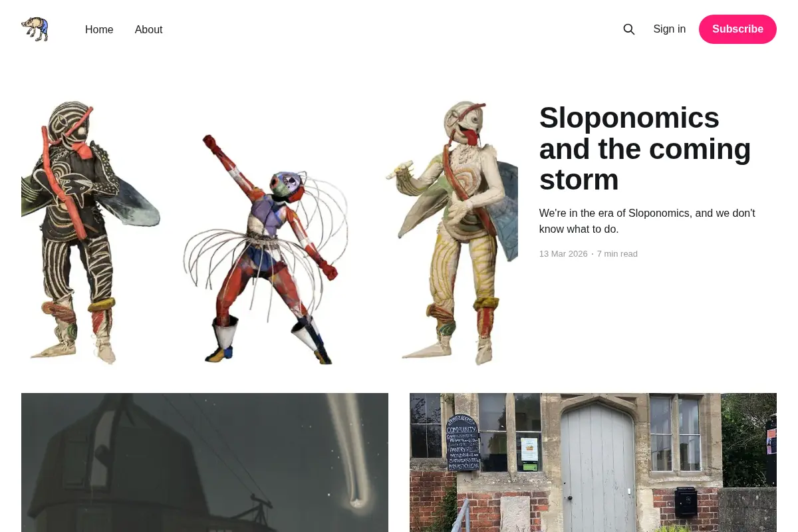Viewport: 798px width, 532px height.
Task: Open the search magnifier icon
Action: pyautogui.click(x=629, y=29)
